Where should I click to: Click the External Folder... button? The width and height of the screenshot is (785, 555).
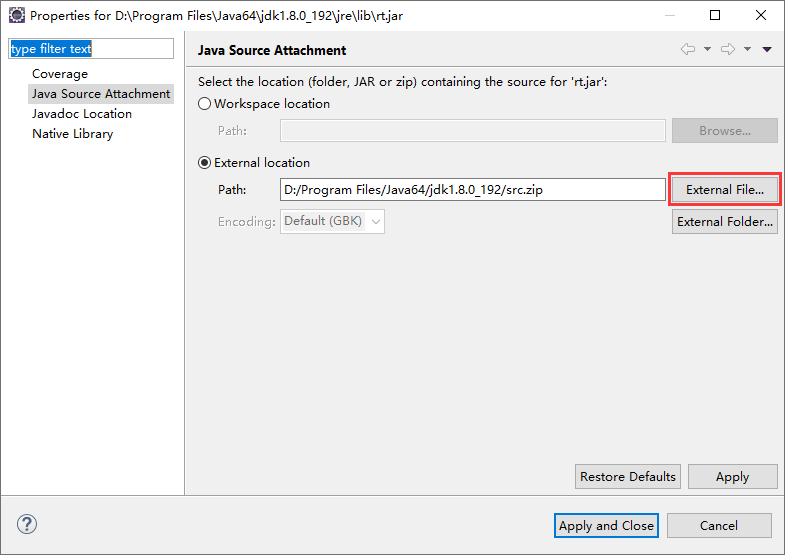click(x=724, y=222)
